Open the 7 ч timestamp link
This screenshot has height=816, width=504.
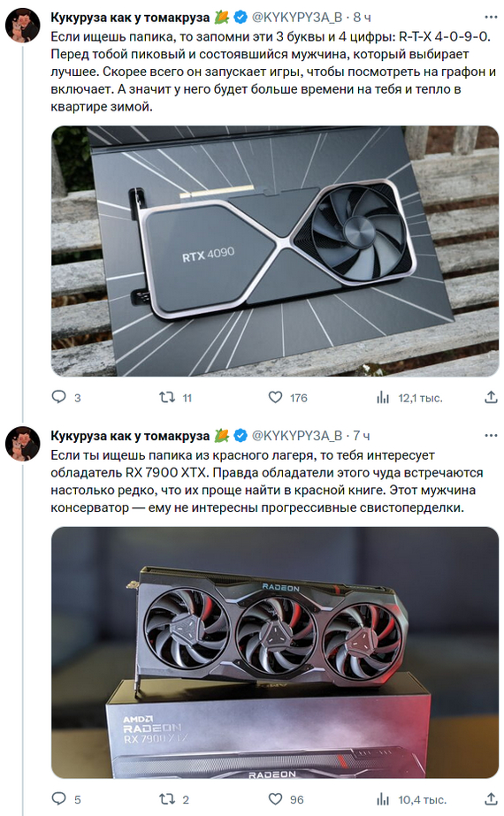pyautogui.click(x=362, y=436)
